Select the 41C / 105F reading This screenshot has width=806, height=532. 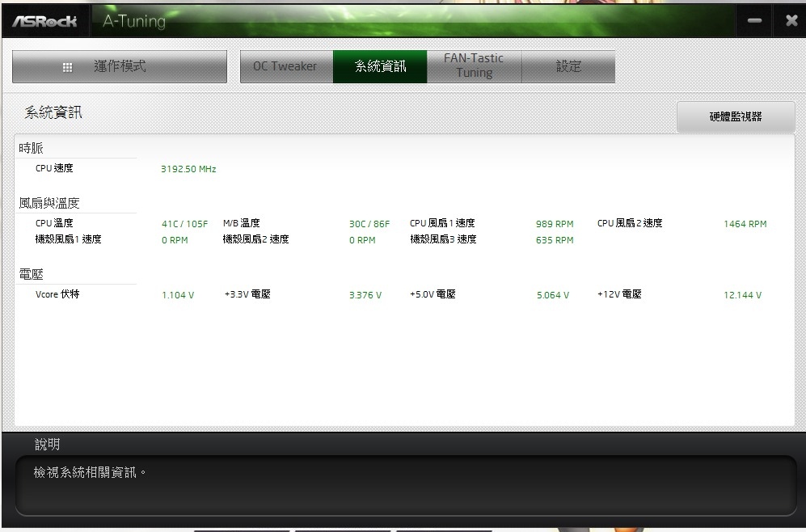tap(184, 224)
